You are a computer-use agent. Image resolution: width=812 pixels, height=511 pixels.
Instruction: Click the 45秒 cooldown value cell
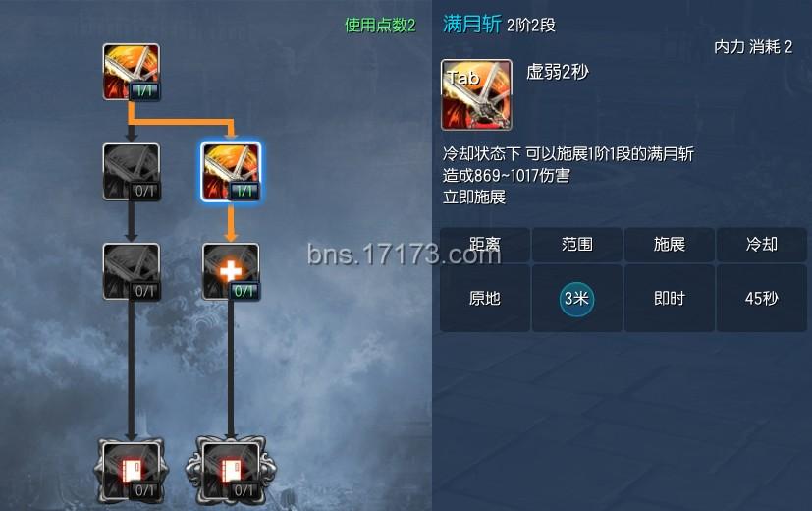(761, 299)
